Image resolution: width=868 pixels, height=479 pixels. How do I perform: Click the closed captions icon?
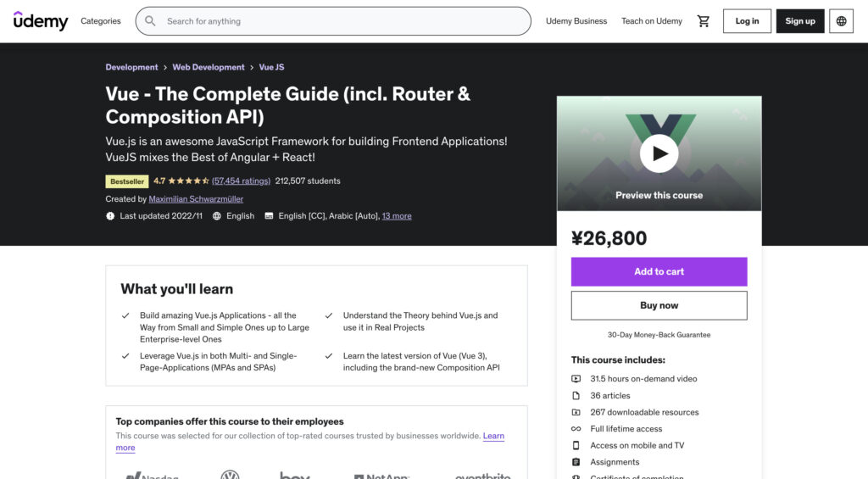point(269,216)
